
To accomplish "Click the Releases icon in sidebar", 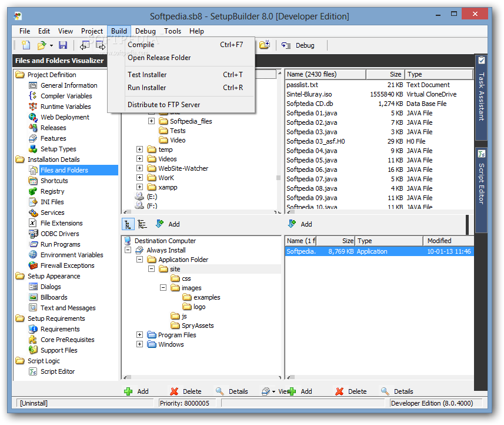I will [x=33, y=128].
